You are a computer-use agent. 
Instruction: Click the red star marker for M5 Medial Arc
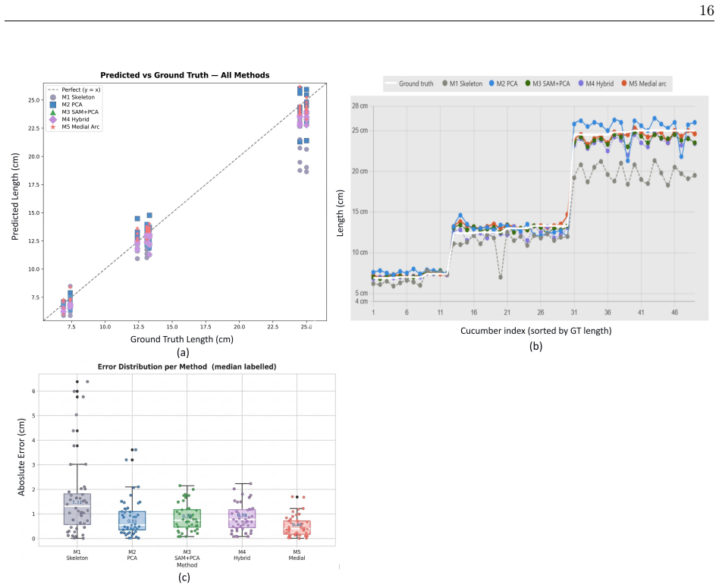click(x=53, y=127)
